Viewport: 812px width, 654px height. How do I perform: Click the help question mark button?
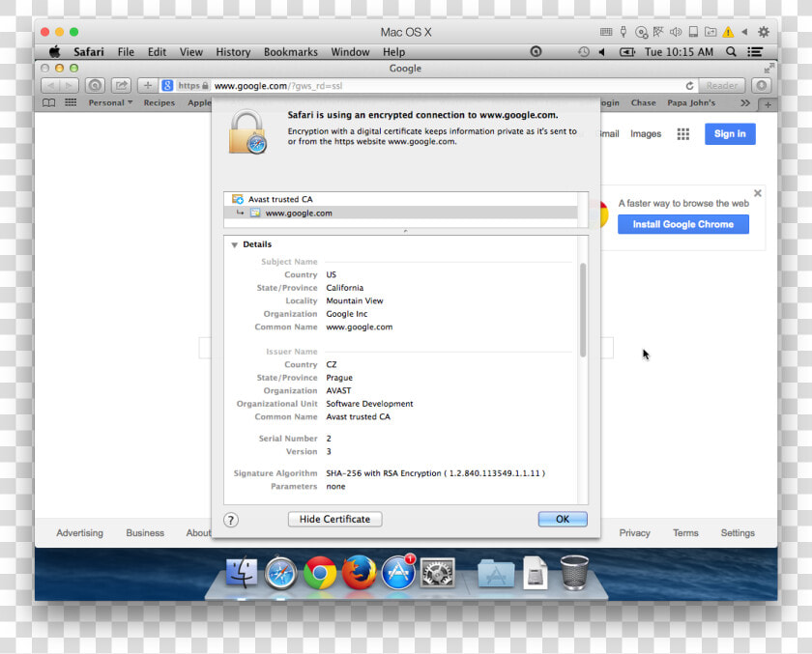point(231,520)
